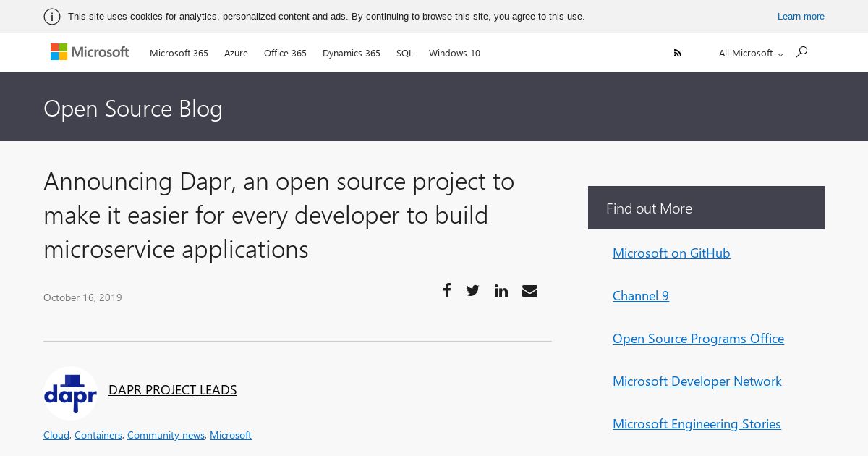Open the Microsoft category link
The width and height of the screenshot is (868, 456).
click(x=231, y=435)
